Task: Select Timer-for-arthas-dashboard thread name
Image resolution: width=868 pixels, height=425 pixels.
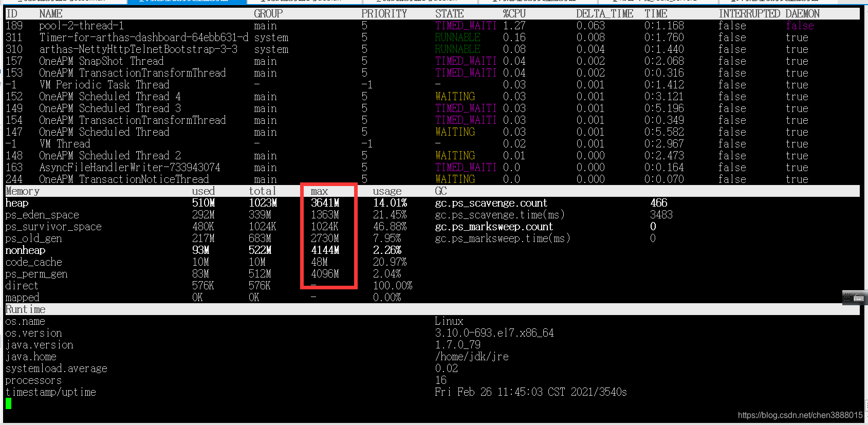Action: [144, 38]
